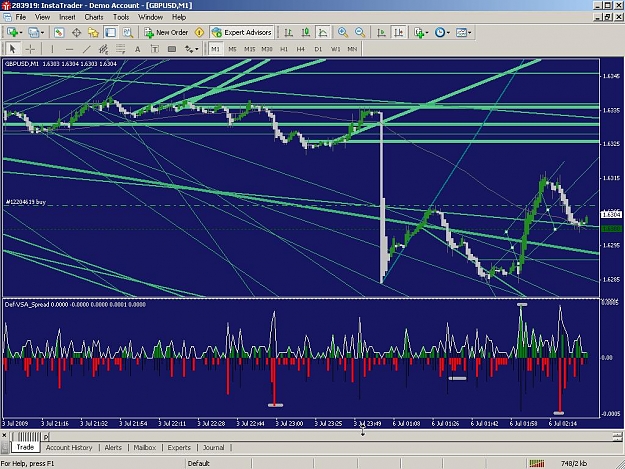Select the Equidistant Channel tool

(x=103, y=49)
